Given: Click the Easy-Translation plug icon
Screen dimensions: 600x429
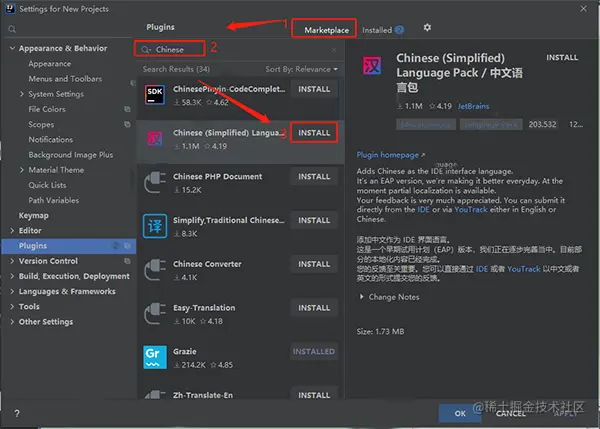Looking at the screenshot, I should click(x=155, y=313).
